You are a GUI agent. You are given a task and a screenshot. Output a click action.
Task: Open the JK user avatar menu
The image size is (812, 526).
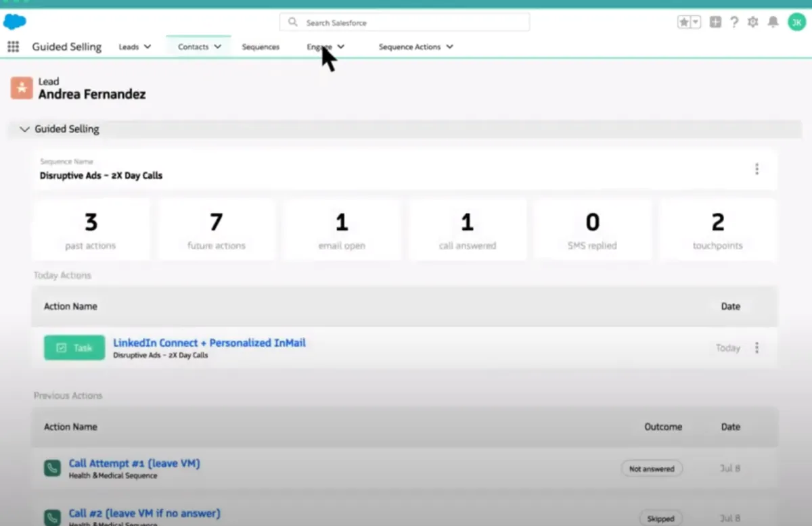tap(796, 22)
